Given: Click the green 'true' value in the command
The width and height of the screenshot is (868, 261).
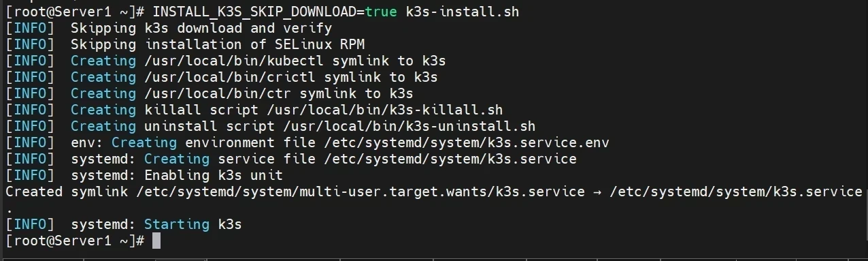Looking at the screenshot, I should tap(381, 12).
